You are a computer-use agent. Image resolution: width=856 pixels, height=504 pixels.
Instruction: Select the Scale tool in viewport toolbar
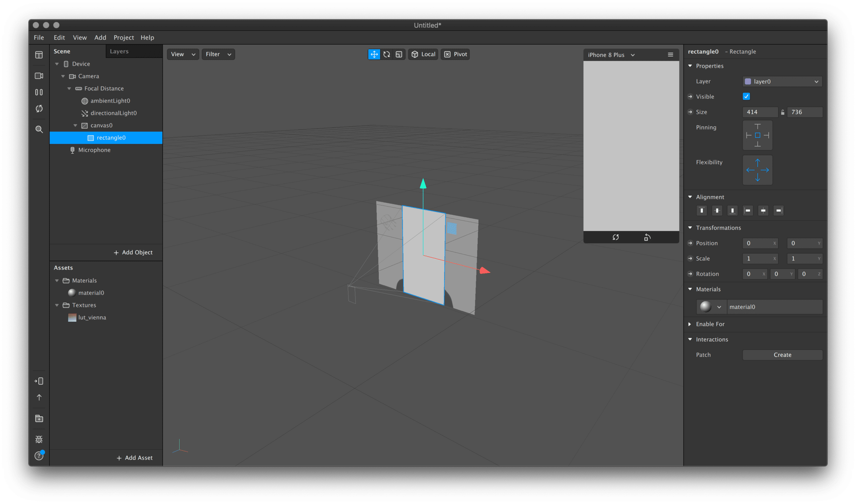coord(399,54)
